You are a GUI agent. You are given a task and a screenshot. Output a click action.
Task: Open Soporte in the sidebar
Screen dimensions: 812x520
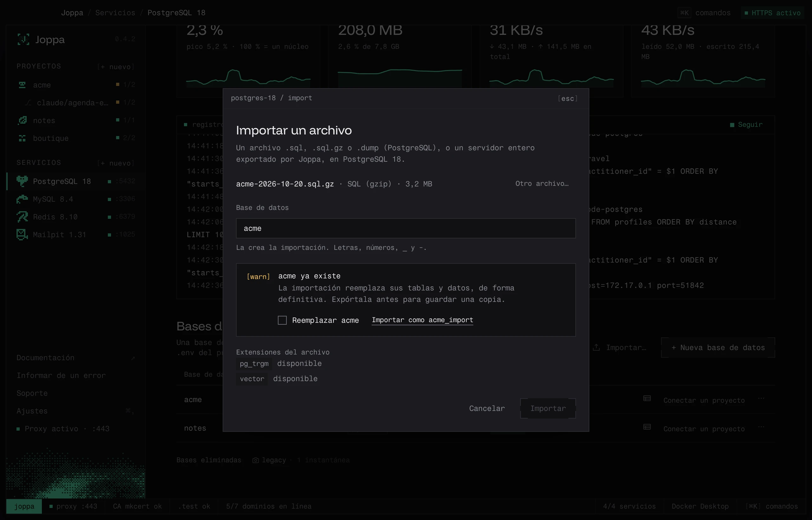32,393
